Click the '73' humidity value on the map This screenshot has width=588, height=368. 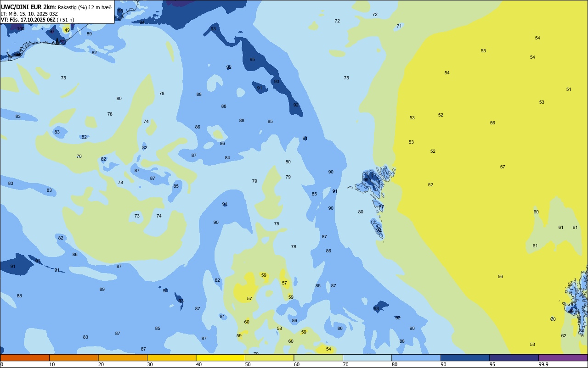(137, 216)
